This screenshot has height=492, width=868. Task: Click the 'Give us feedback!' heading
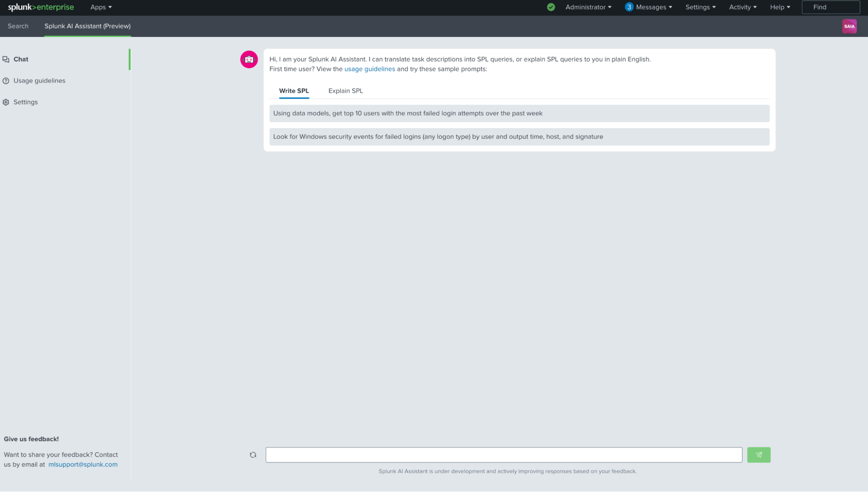click(31, 439)
